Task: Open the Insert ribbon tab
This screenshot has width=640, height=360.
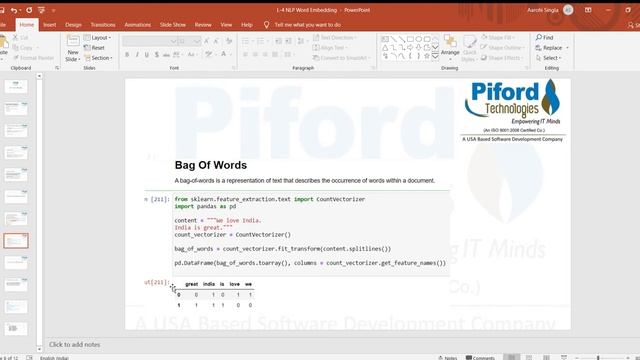Action: 50,25
